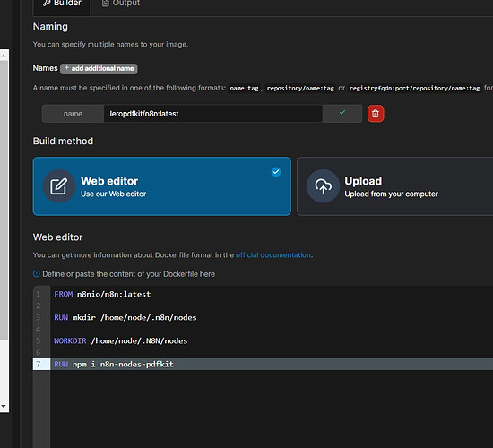The image size is (493, 448).
Task: Click the Web editor pencil icon
Action: pyautogui.click(x=59, y=186)
